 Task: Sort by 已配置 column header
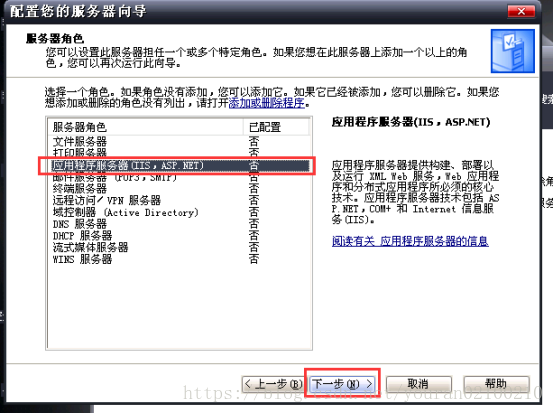click(276, 127)
